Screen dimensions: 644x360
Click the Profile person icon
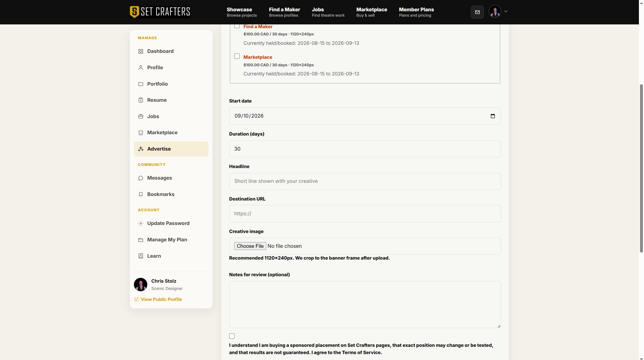coord(141,67)
